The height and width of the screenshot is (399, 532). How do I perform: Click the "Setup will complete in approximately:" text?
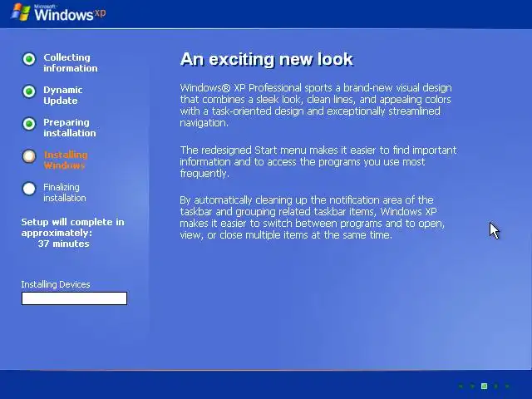coord(72,227)
